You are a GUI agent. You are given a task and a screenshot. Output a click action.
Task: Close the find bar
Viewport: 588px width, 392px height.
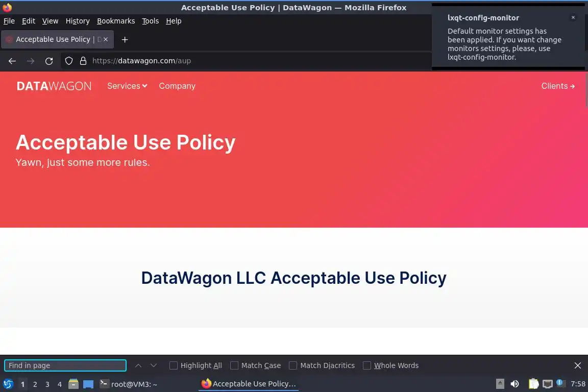coord(577,365)
